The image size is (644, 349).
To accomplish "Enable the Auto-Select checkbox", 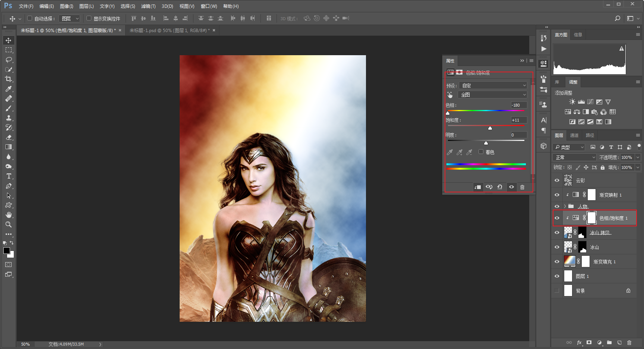I will coord(30,18).
